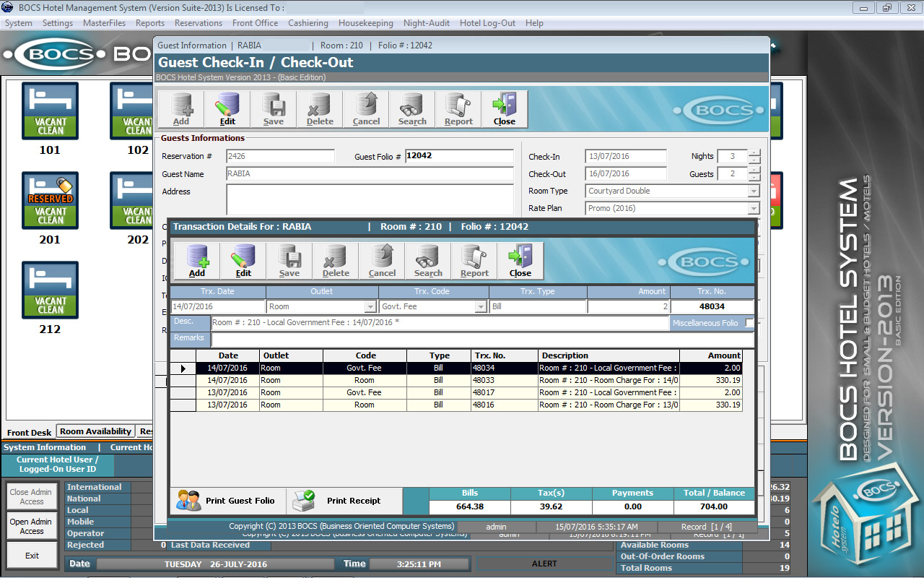Click Cancel in Guest Check-In toolbar
This screenshot has width=924, height=578.
click(366, 109)
